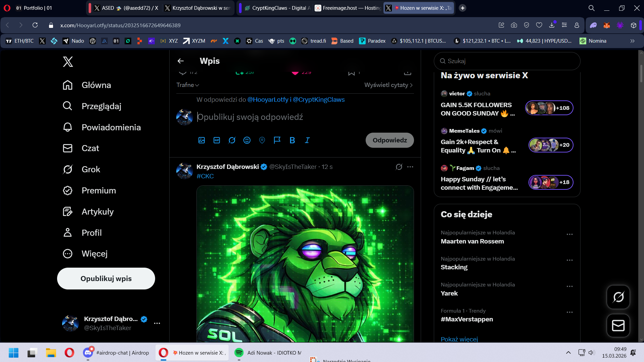This screenshot has width=644, height=362.
Task: Open Grok from the left sidebar
Action: tap(81, 169)
